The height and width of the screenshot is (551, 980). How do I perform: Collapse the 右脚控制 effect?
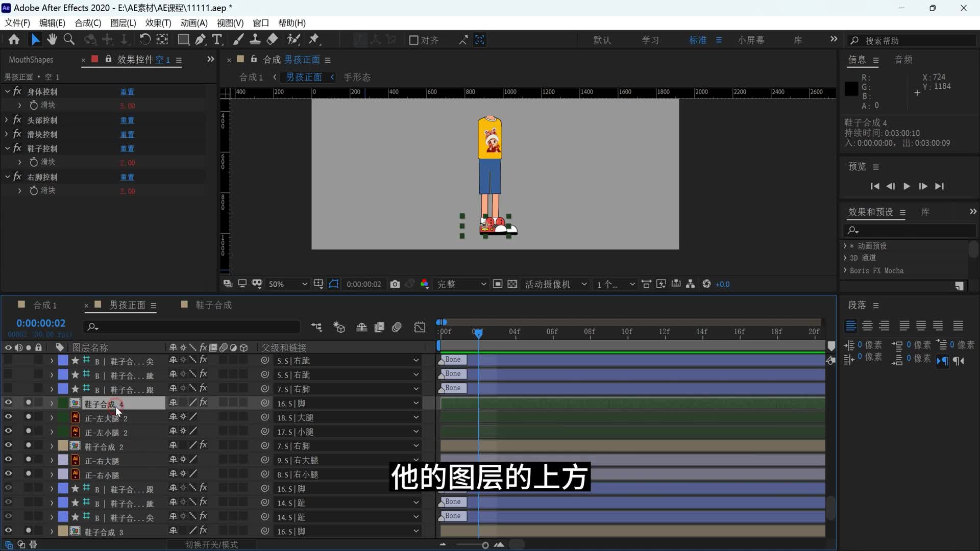8,177
